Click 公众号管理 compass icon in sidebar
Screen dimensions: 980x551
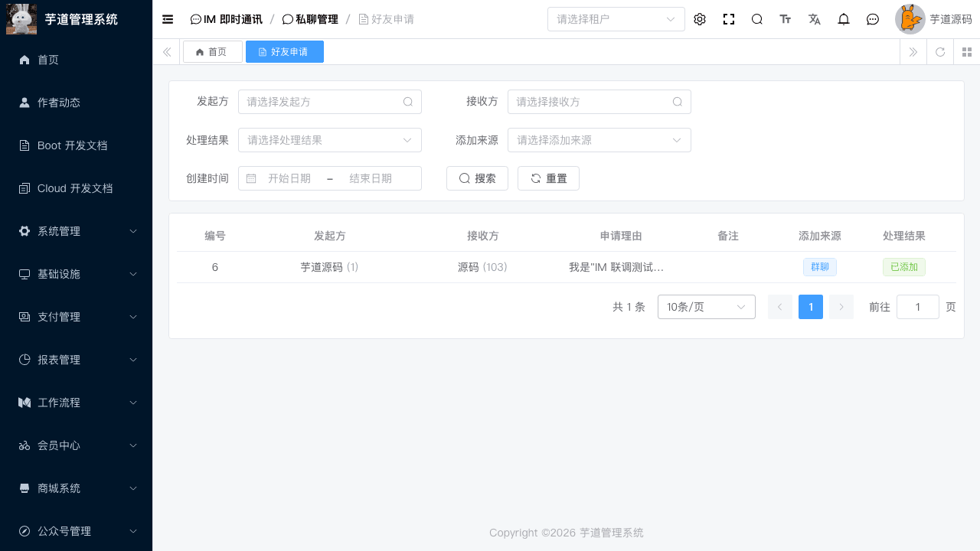tap(24, 531)
